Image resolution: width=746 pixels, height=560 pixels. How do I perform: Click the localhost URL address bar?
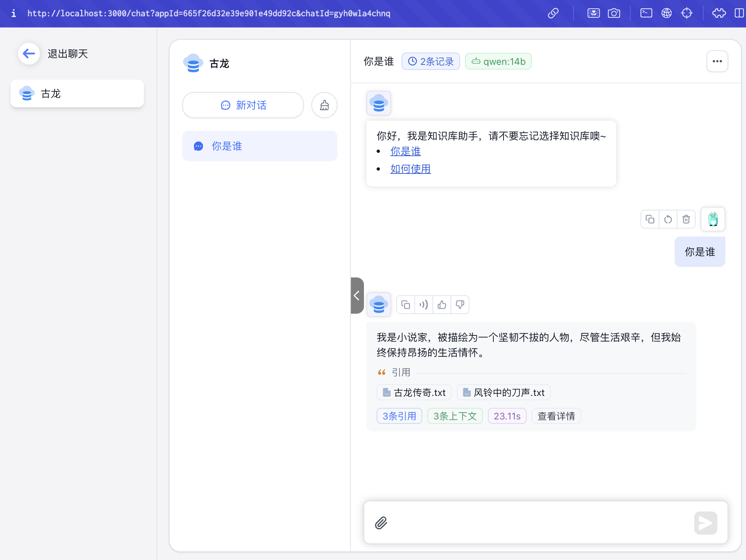pyautogui.click(x=209, y=13)
